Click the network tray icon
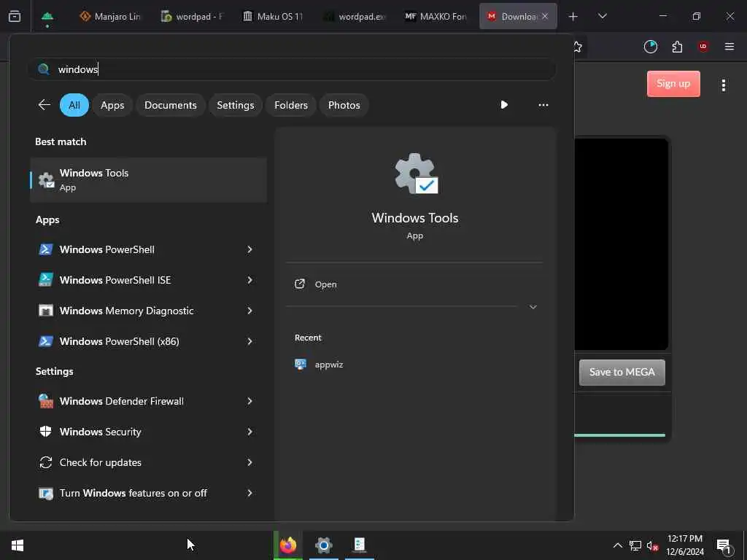This screenshot has height=560, width=747. pos(635,545)
